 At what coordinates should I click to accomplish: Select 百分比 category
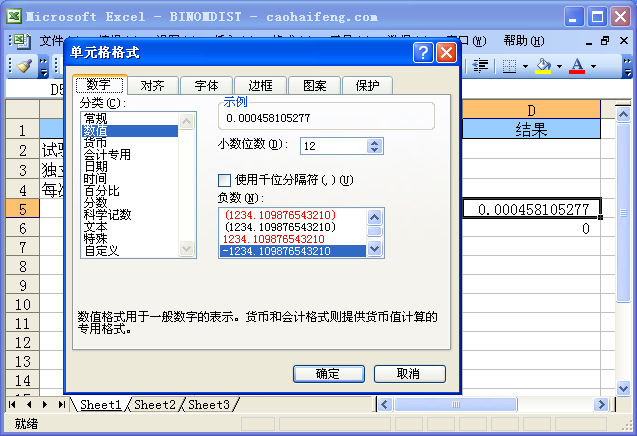[x=130, y=191]
